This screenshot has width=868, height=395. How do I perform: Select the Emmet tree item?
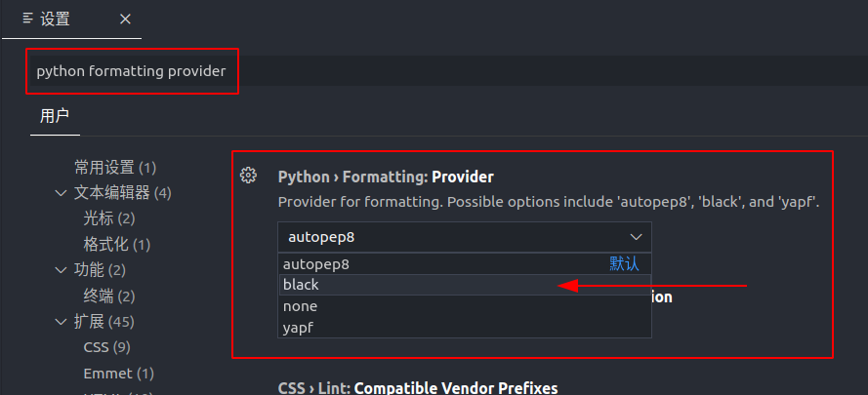tap(118, 373)
